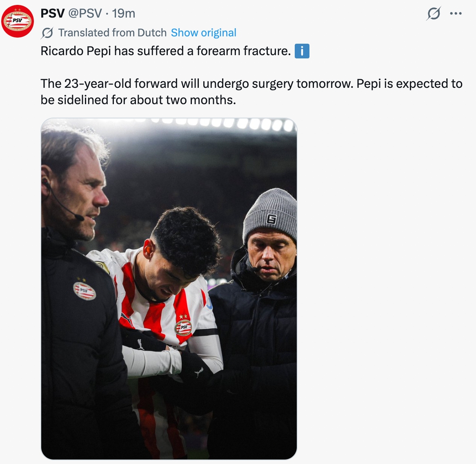Click the 'Translated from Dutch' label
This screenshot has height=464, width=476.
[112, 33]
